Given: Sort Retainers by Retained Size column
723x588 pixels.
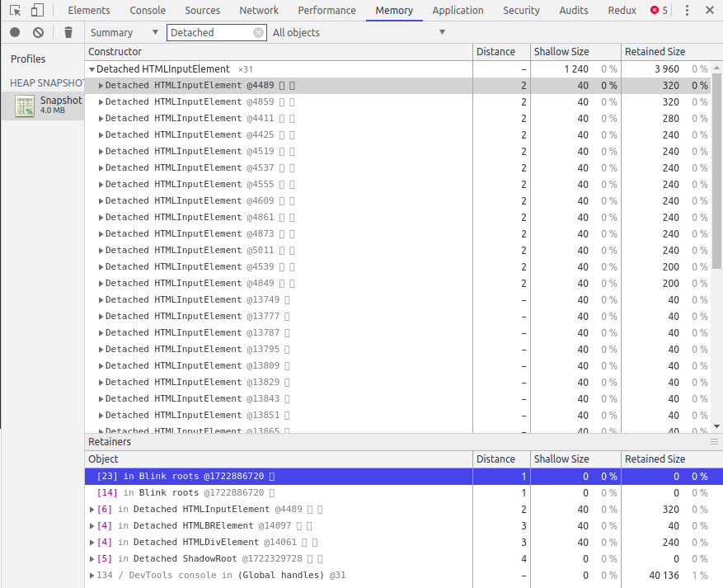Looking at the screenshot, I should click(x=671, y=459).
